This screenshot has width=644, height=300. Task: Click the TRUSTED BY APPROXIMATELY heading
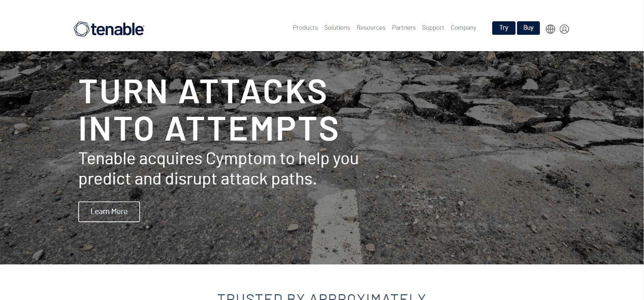click(322, 296)
